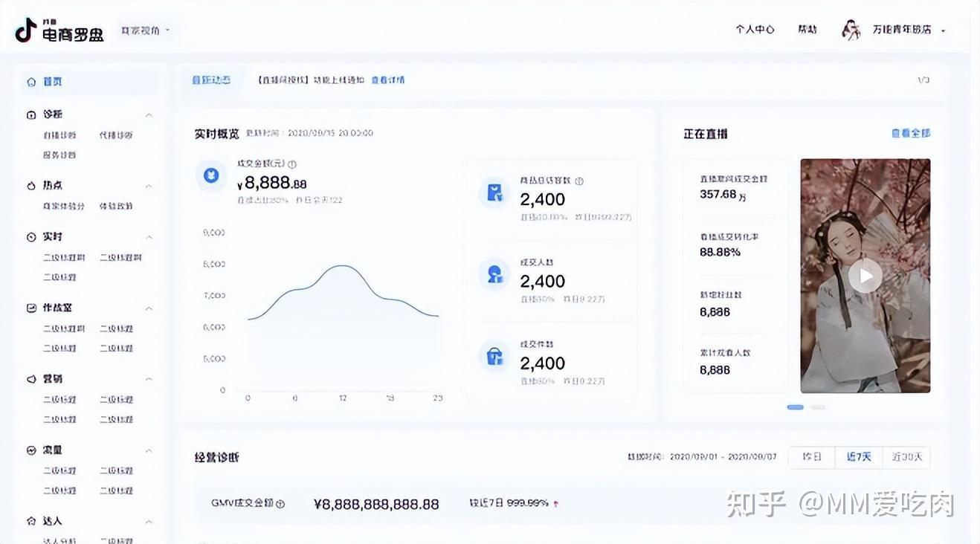This screenshot has height=544, width=980.
Task: Select the second carousel indicator dot
Action: (818, 407)
